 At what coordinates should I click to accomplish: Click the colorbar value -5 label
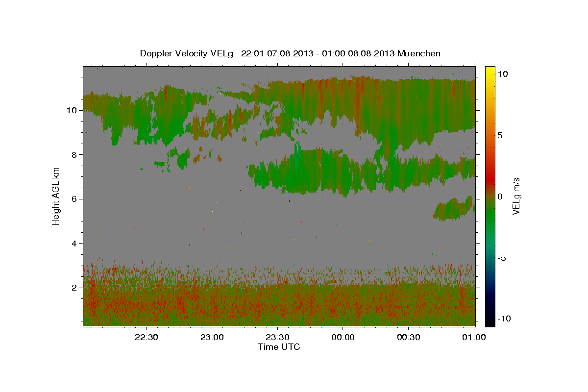(502, 258)
